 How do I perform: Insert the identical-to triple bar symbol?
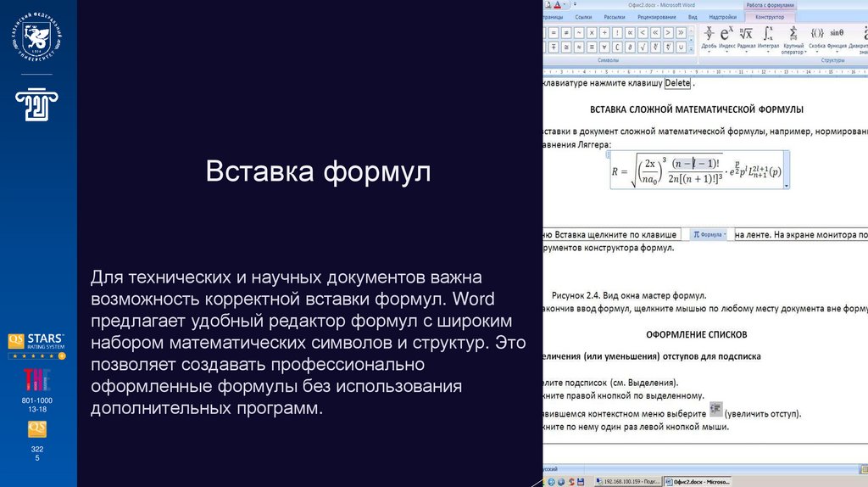592,48
